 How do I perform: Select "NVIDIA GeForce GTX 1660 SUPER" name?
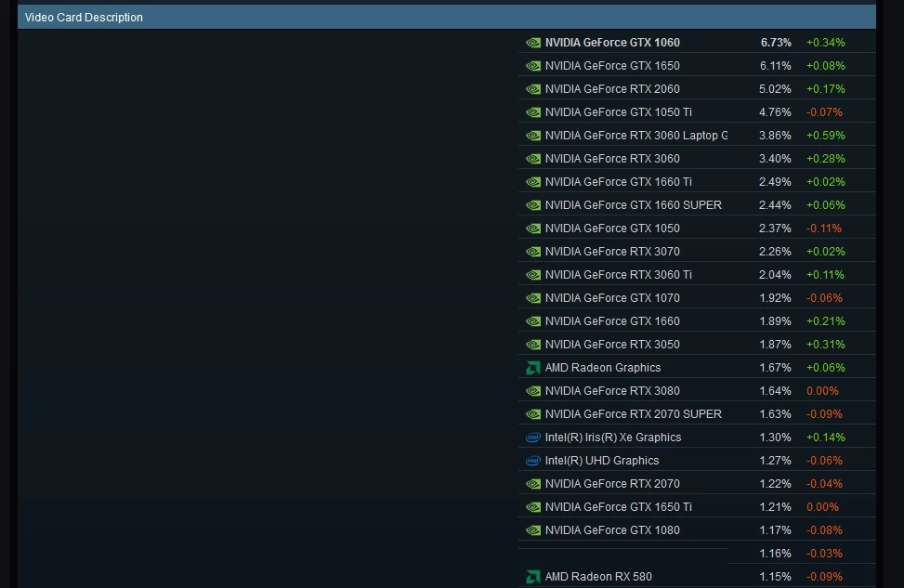[x=634, y=205]
